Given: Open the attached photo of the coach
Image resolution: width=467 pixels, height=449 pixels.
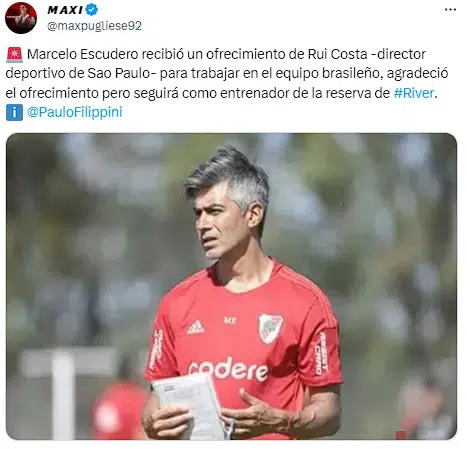Looking at the screenshot, I should point(231,286).
